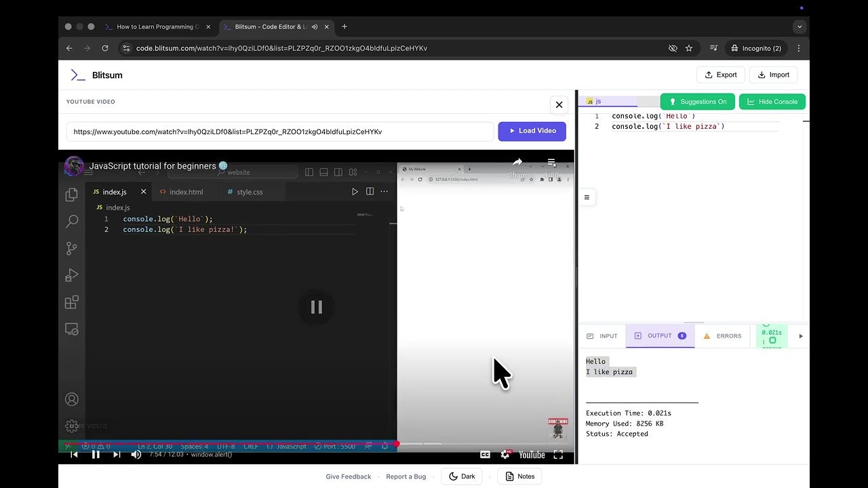Open the Chrome three-dot menu
Screen dimensions: 868x488
(x=799, y=48)
